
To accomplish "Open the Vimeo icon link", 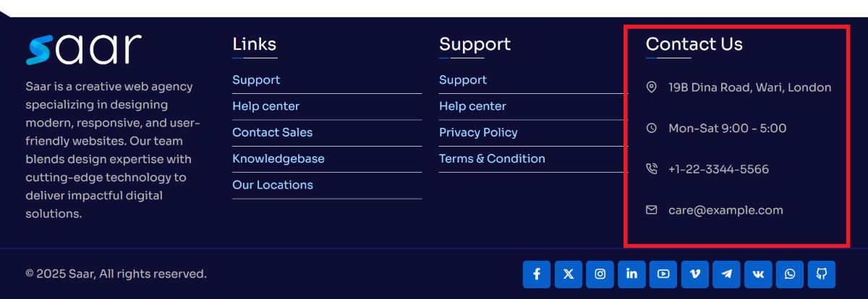I will (695, 274).
